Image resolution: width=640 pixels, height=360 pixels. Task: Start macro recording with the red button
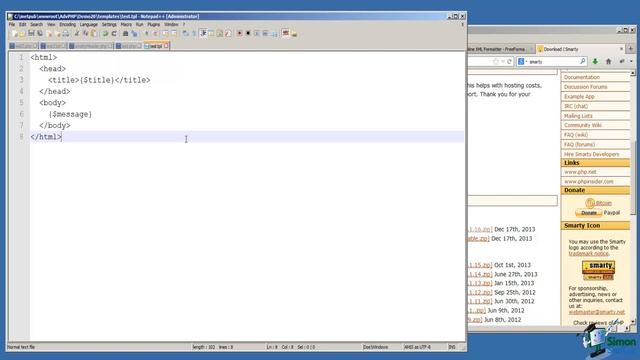[x=240, y=33]
